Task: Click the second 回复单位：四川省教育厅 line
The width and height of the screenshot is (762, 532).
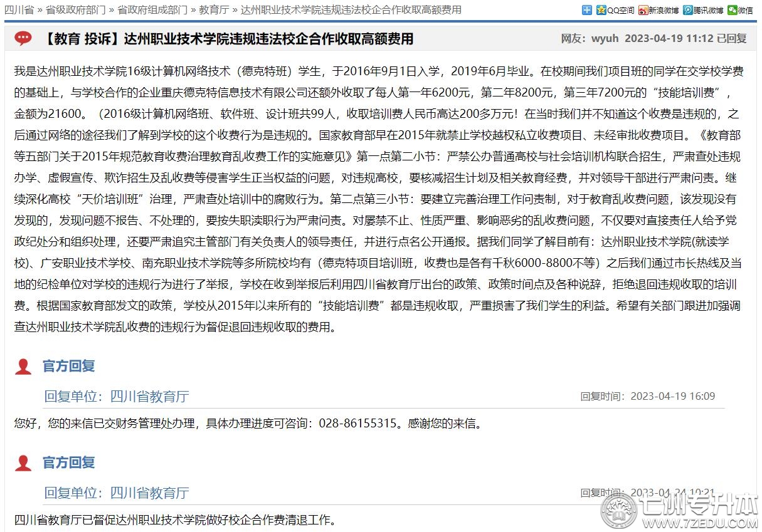Action: [x=116, y=493]
